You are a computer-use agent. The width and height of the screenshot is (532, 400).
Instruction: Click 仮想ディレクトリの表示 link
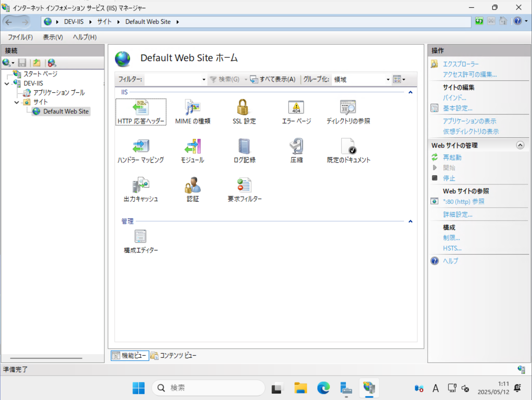pos(471,131)
